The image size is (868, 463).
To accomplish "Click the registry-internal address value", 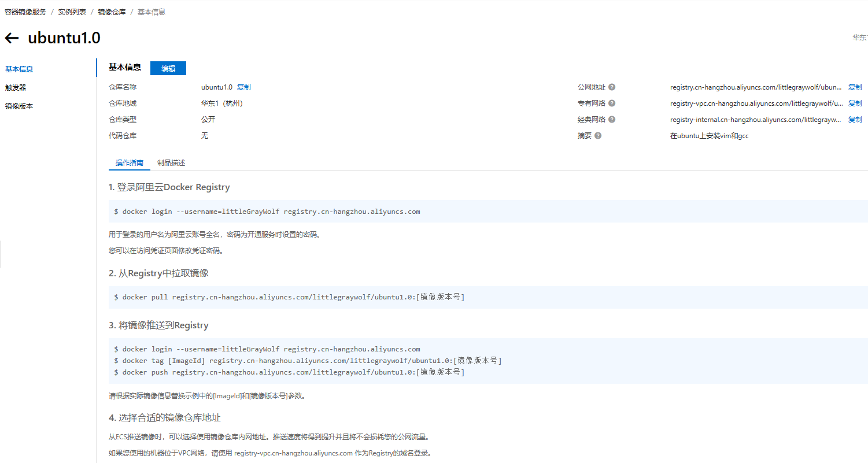I will point(756,120).
